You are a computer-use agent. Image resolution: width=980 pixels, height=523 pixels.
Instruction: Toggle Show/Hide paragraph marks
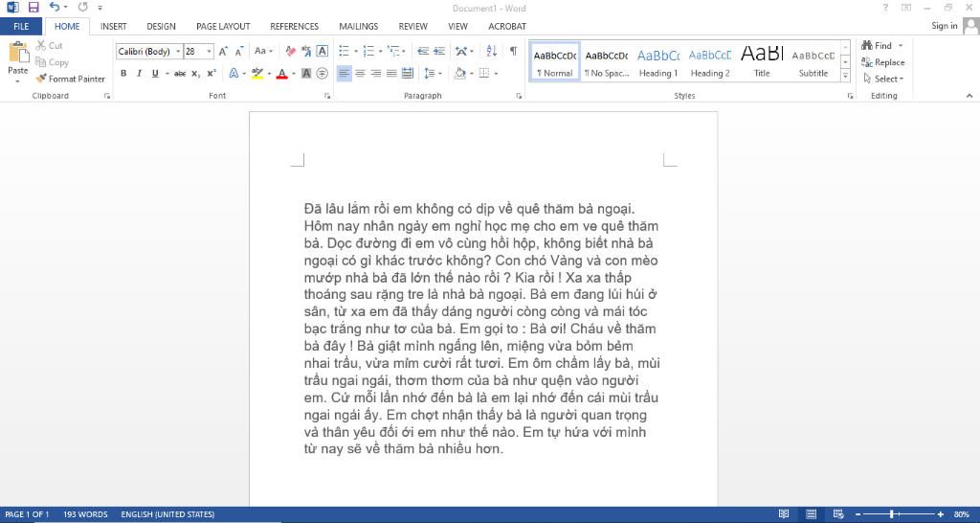(513, 52)
